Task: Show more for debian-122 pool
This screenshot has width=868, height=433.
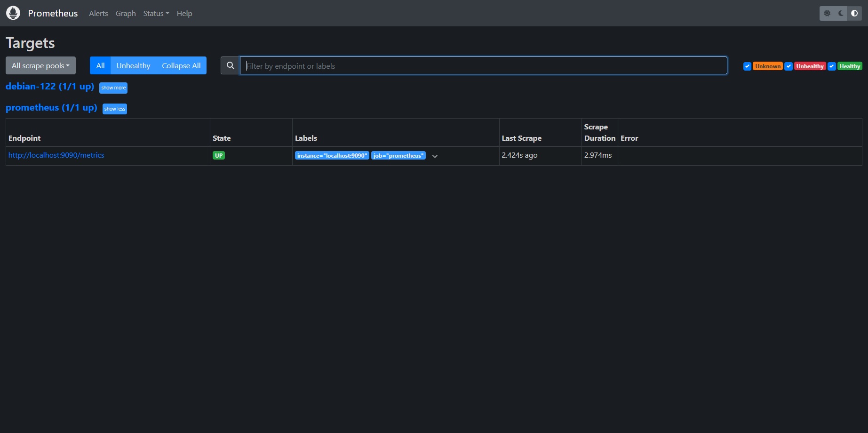Action: (113, 88)
